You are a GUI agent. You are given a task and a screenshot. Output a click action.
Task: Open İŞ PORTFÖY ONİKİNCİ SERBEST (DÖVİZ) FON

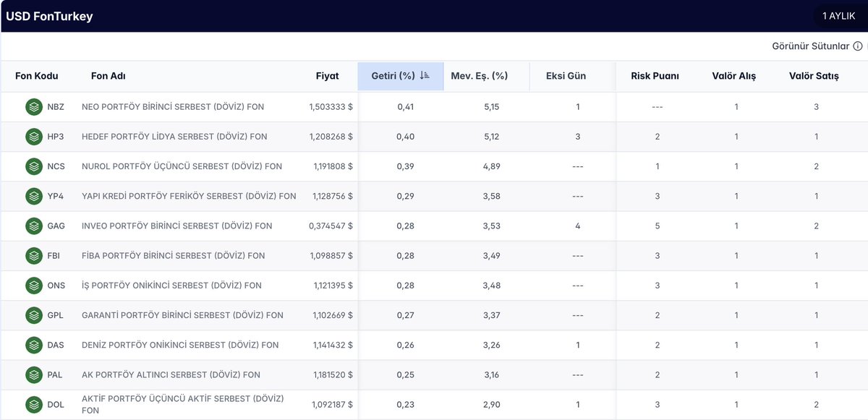(171, 286)
